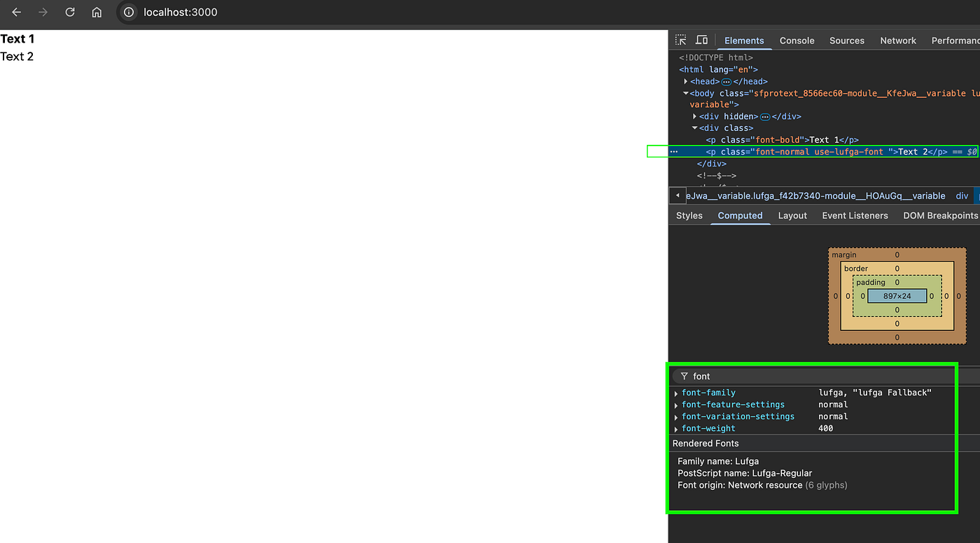Select the div breadcrumb item
The height and width of the screenshot is (543, 980).
click(962, 196)
